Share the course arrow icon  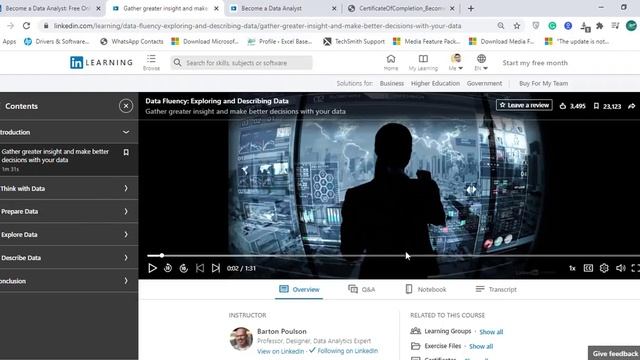point(631,106)
